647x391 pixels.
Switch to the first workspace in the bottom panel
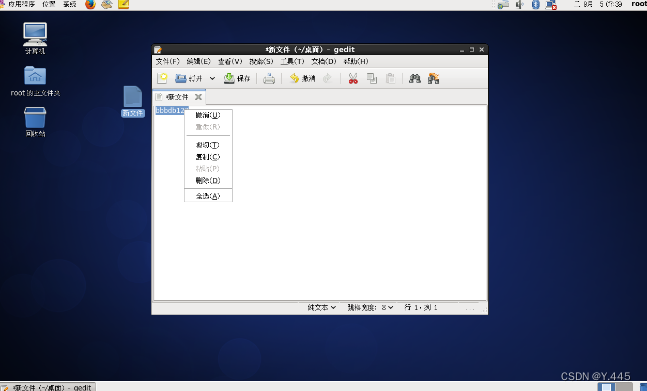(606, 387)
